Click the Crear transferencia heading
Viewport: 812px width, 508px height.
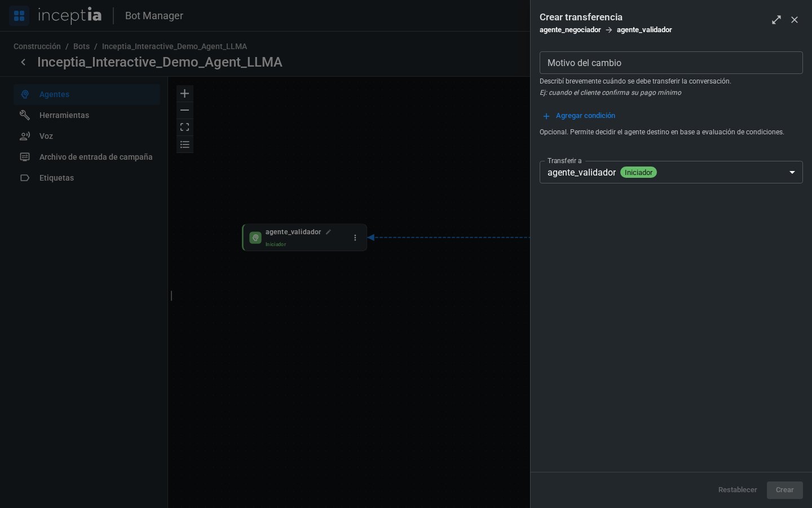581,17
